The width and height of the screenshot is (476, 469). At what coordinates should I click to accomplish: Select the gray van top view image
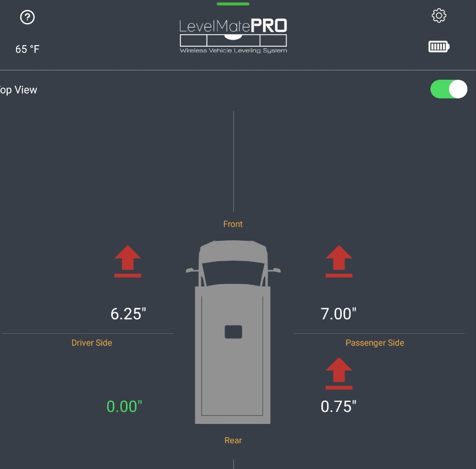233,332
